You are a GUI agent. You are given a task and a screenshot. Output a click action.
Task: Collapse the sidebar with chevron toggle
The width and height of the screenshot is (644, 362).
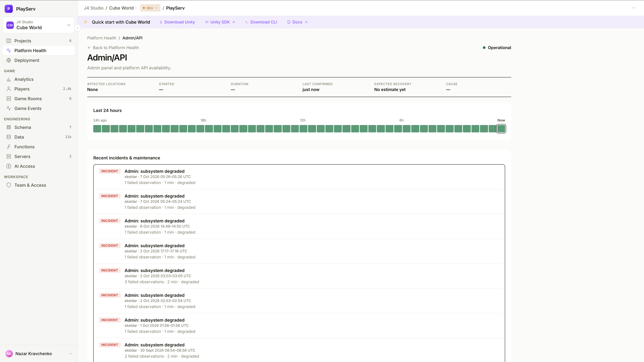[x=77, y=28]
